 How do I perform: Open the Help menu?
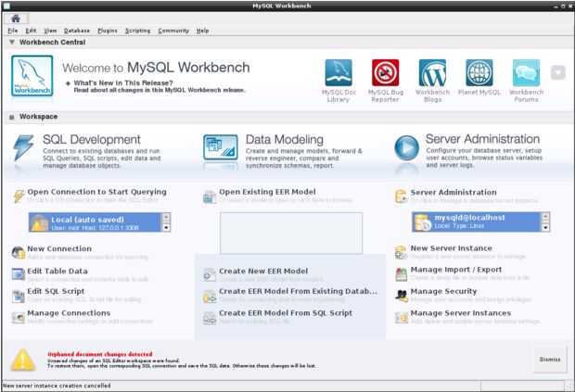[202, 31]
